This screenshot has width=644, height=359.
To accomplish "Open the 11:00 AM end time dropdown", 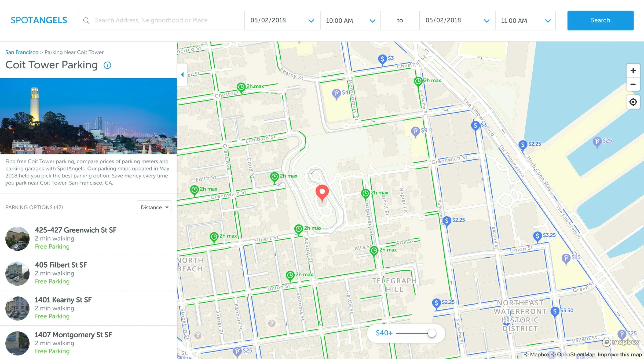I will [525, 20].
